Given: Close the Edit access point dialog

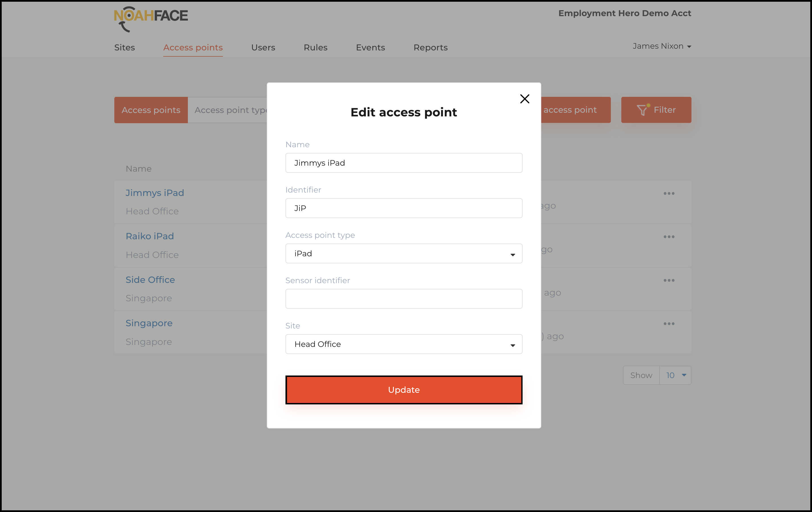Looking at the screenshot, I should point(524,99).
